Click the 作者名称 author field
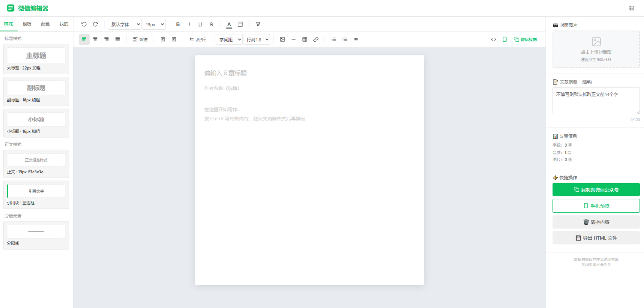 tap(309, 88)
